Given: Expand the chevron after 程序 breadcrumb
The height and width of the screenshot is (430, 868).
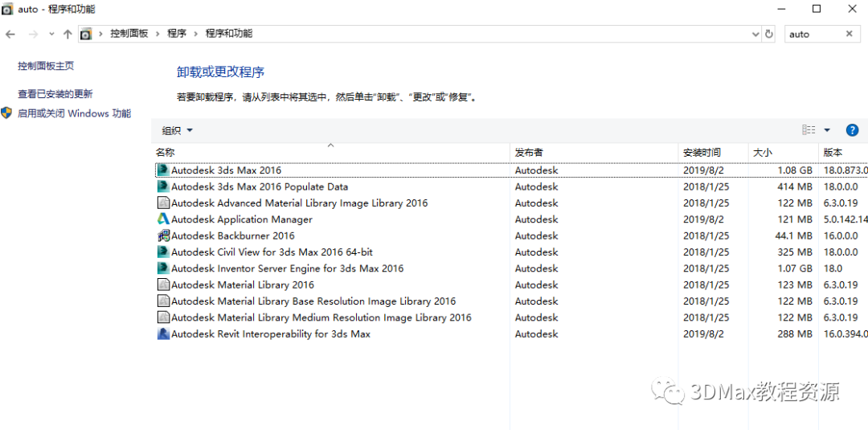Looking at the screenshot, I should coord(195,34).
